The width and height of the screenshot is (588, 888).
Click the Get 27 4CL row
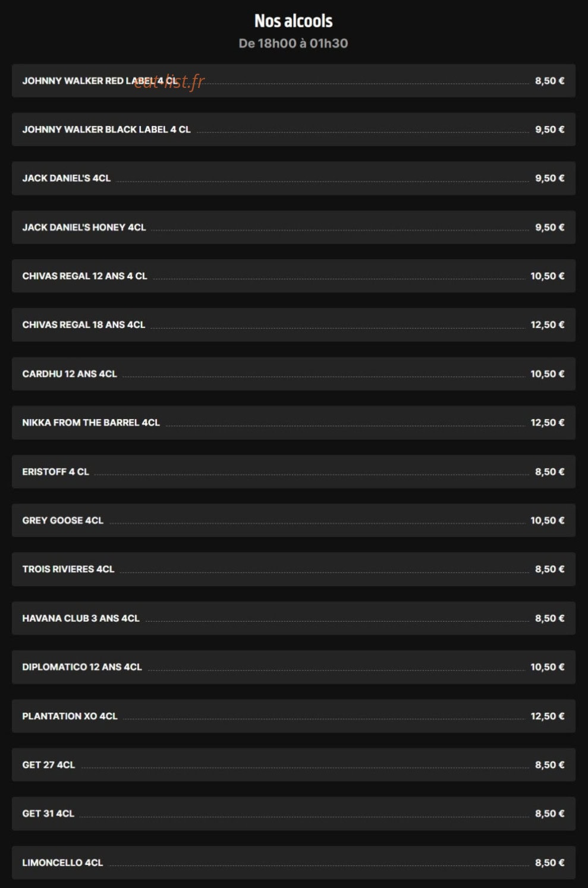[x=293, y=764]
